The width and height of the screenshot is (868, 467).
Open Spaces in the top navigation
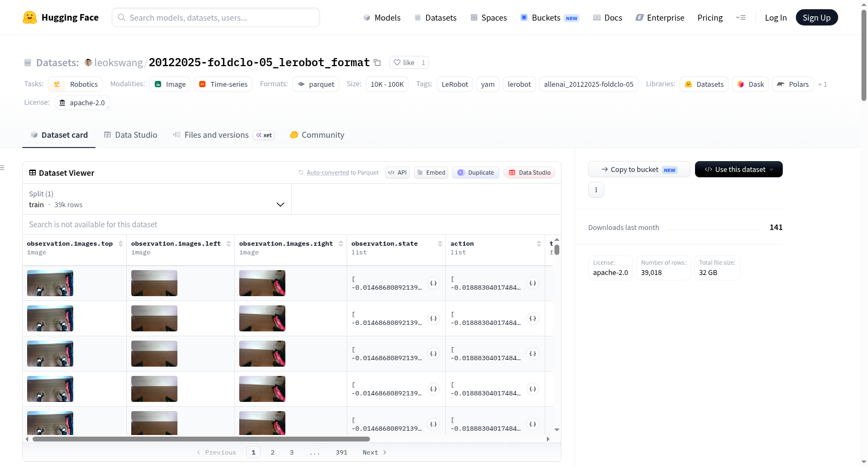[x=489, y=18]
